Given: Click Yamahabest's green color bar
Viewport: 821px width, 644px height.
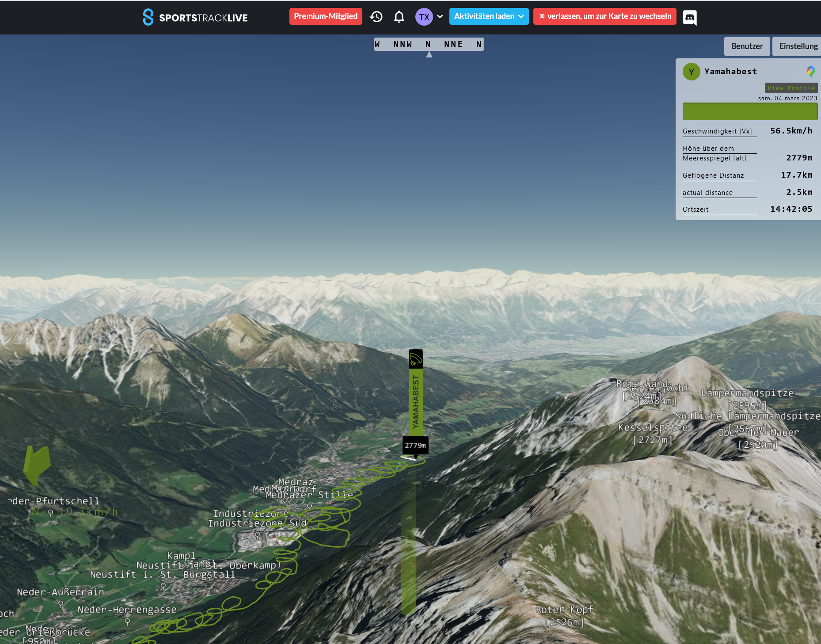Looking at the screenshot, I should 750,111.
